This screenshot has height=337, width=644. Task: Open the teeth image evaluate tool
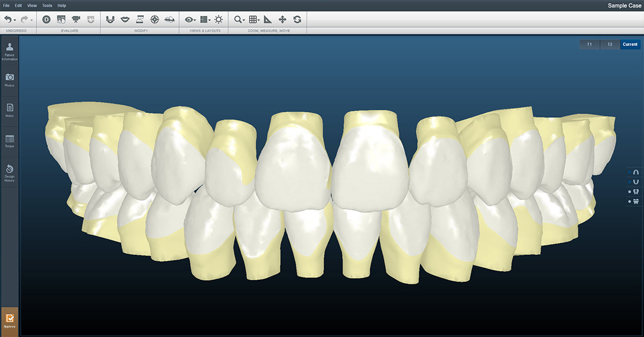pos(61,20)
